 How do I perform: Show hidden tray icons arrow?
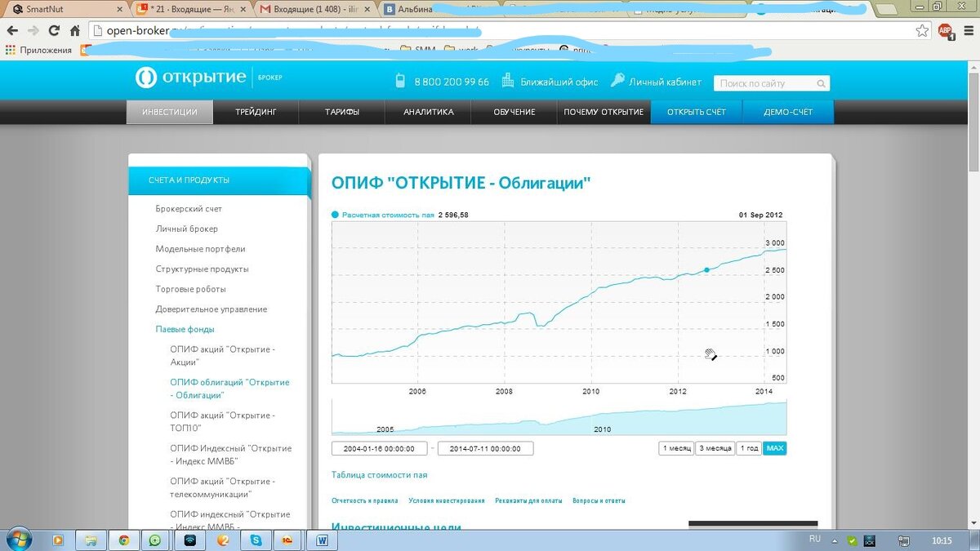click(x=835, y=540)
